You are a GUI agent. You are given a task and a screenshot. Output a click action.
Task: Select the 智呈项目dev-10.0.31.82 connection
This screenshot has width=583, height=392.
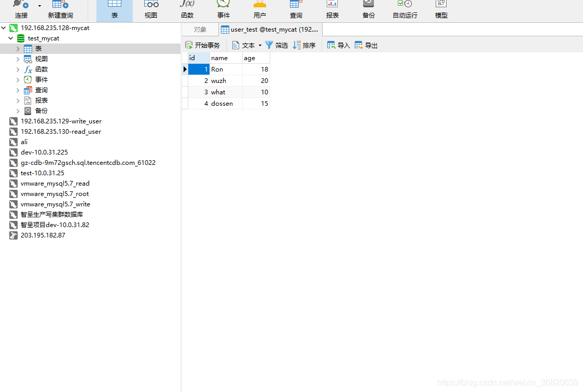pos(54,225)
